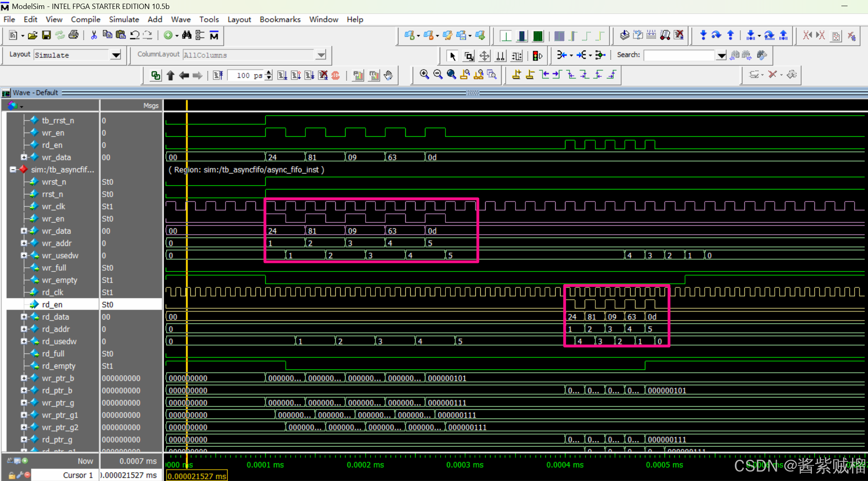This screenshot has width=868, height=481.
Task: Select the Edit Mode pointer tool
Action: [x=452, y=56]
